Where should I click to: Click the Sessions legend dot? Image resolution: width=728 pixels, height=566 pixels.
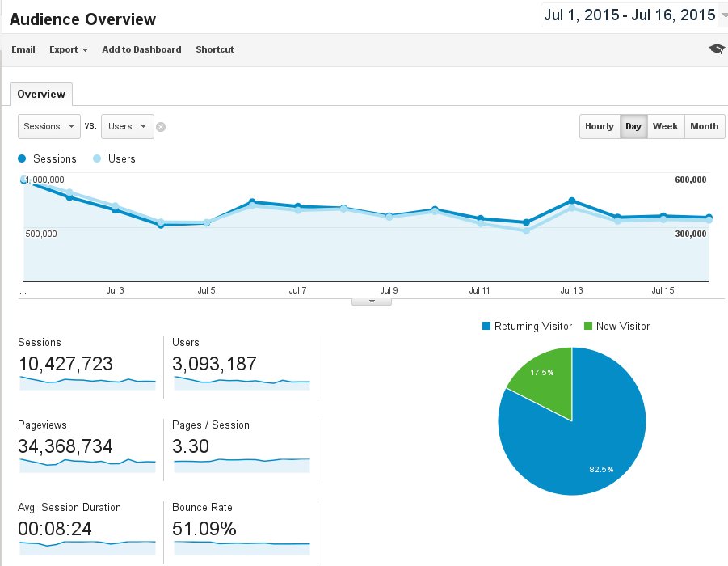coord(22,158)
